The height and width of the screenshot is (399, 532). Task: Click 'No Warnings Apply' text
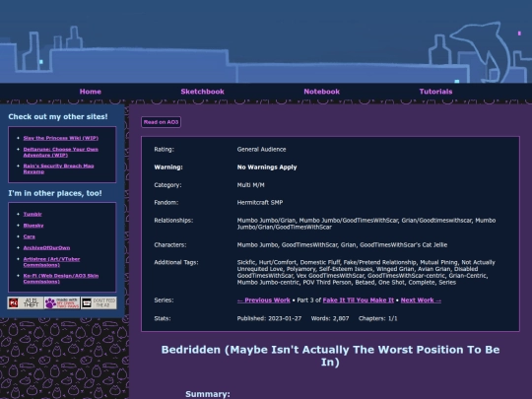coord(267,167)
